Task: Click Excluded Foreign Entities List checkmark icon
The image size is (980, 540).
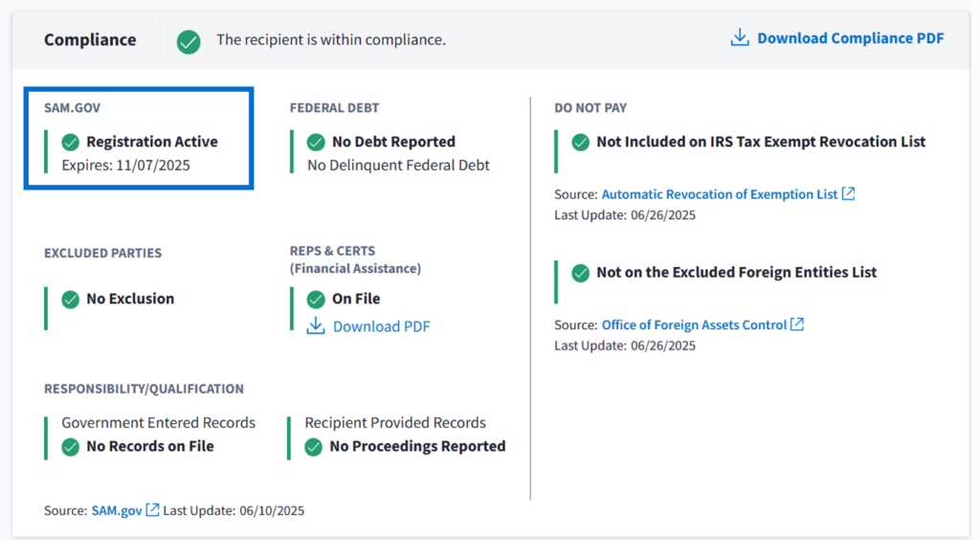Action: pyautogui.click(x=580, y=272)
